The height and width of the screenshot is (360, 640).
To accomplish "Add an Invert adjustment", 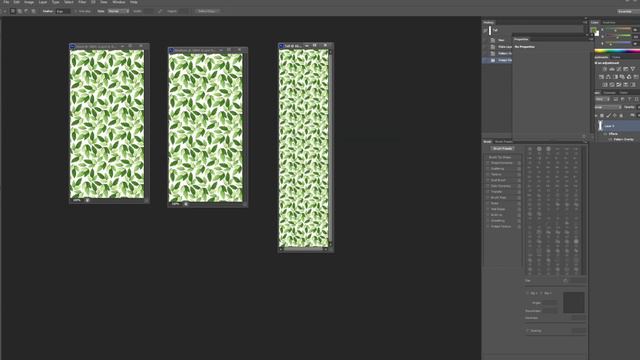I will (604, 84).
